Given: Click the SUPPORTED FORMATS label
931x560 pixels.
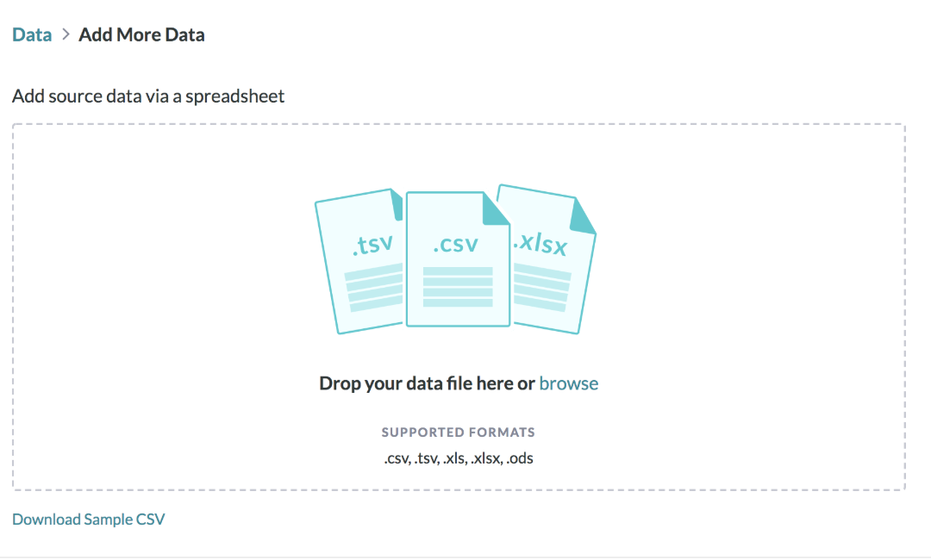Looking at the screenshot, I should [x=458, y=432].
